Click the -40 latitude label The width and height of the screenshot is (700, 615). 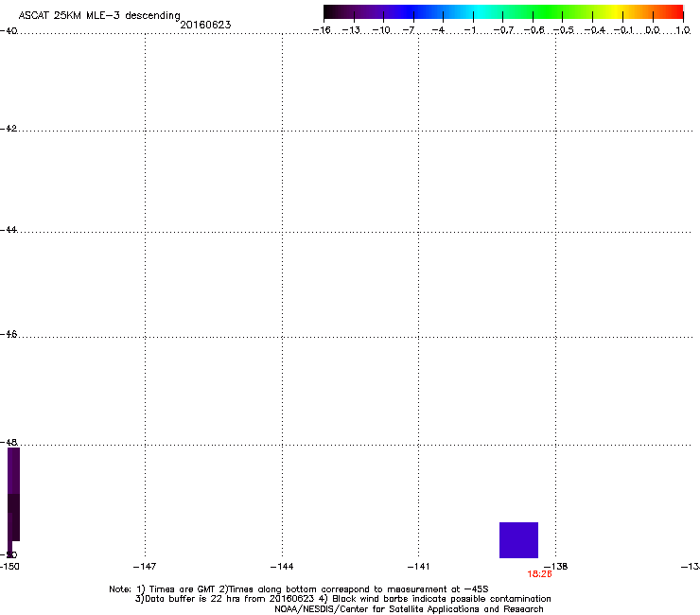(x=9, y=31)
